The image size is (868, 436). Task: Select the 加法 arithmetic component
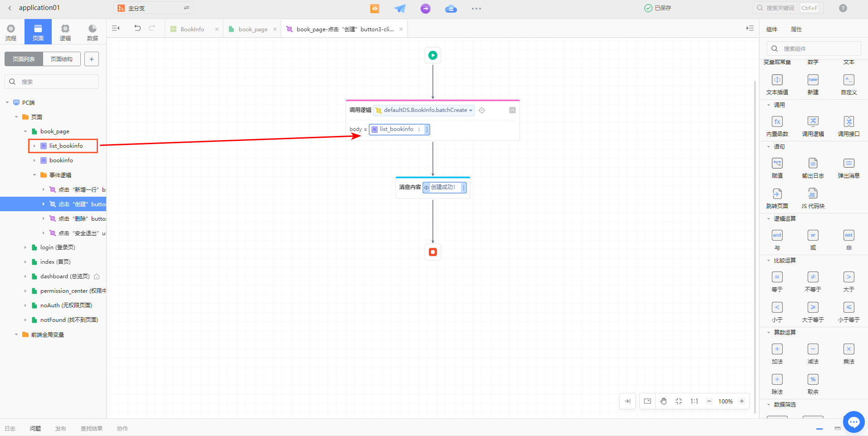(777, 354)
